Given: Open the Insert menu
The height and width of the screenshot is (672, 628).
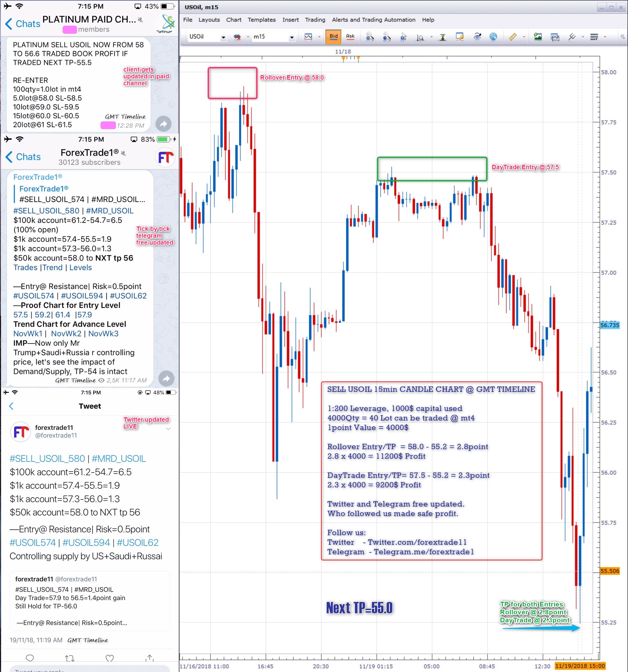Looking at the screenshot, I should [x=290, y=20].
